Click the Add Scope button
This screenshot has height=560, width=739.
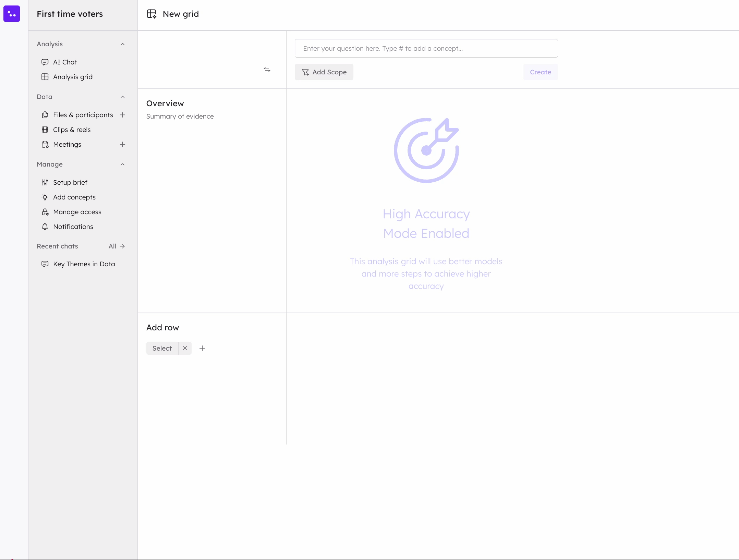(x=324, y=72)
